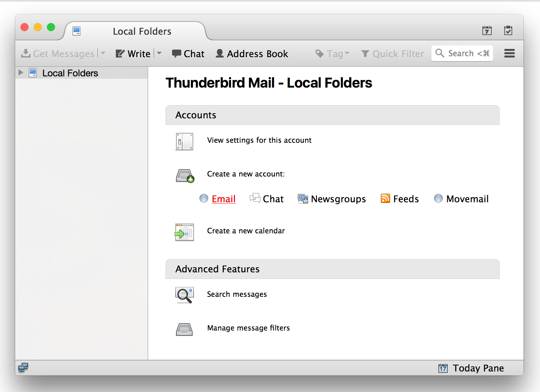Viewport: 540px width, 392px height.
Task: Select Local Folders in the sidebar
Action: (82, 73)
